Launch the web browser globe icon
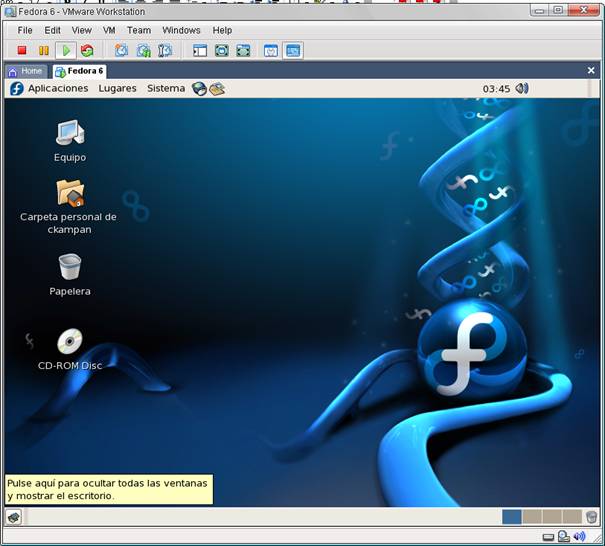 coord(199,89)
